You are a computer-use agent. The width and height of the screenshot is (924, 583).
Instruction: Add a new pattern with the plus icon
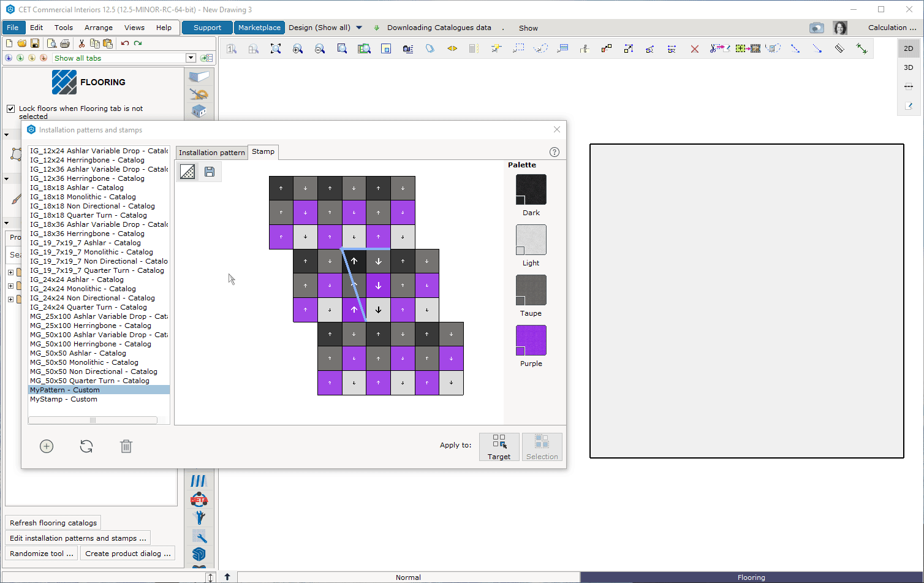(x=47, y=446)
